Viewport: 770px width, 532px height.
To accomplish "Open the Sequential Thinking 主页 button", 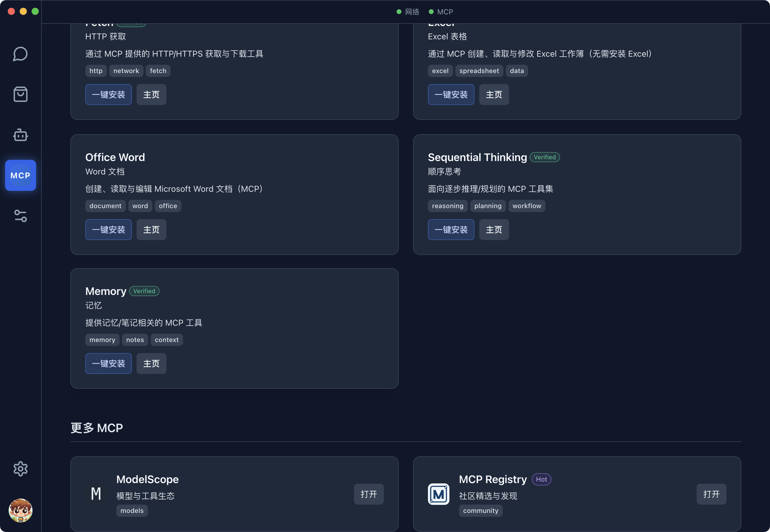I will 494,230.
